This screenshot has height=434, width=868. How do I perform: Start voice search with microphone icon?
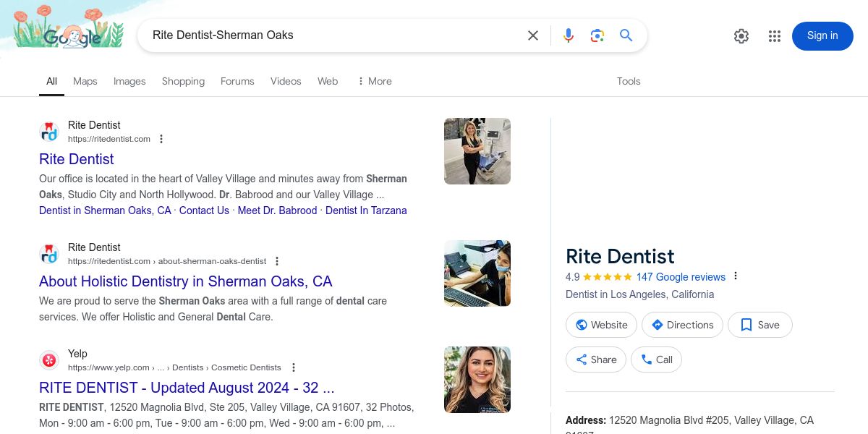pos(569,35)
